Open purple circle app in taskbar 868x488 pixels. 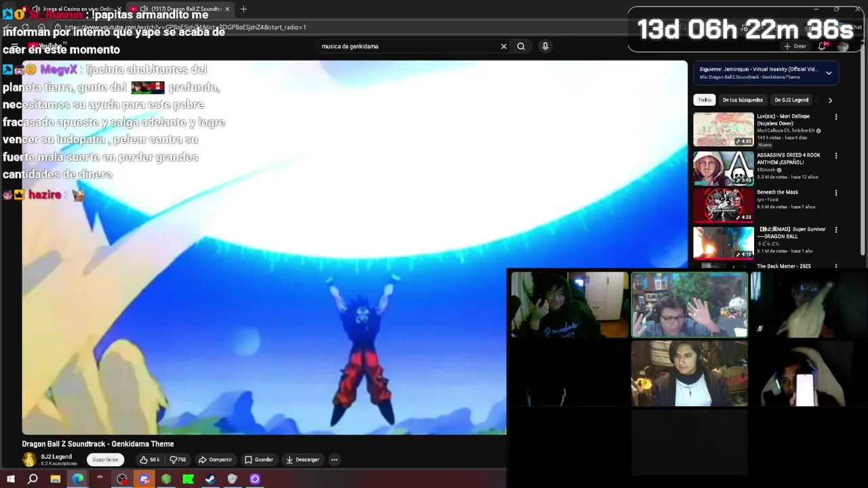tap(255, 479)
